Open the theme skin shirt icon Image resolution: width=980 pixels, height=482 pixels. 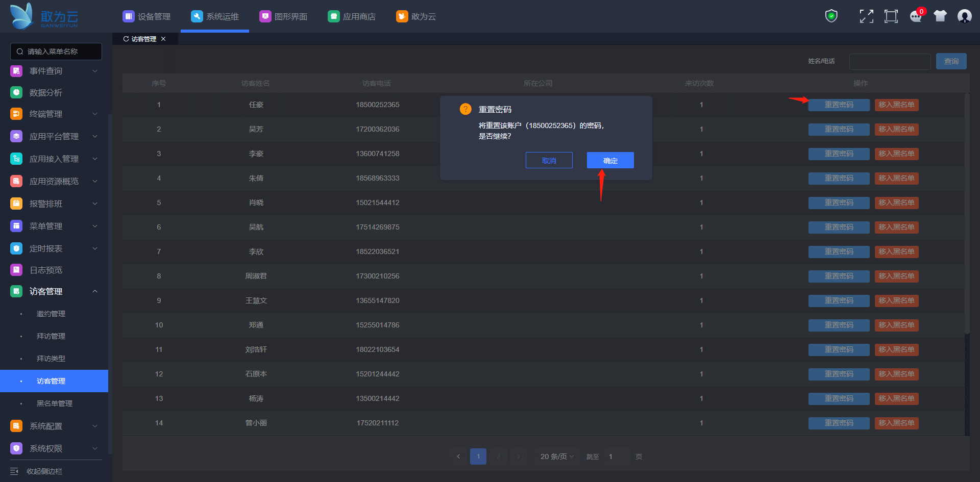[940, 16]
